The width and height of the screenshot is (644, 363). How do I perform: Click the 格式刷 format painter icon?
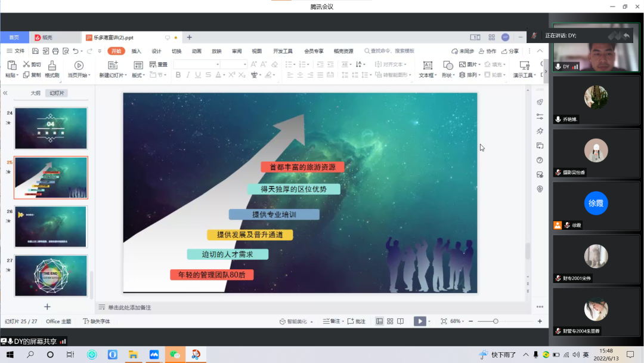tap(52, 65)
